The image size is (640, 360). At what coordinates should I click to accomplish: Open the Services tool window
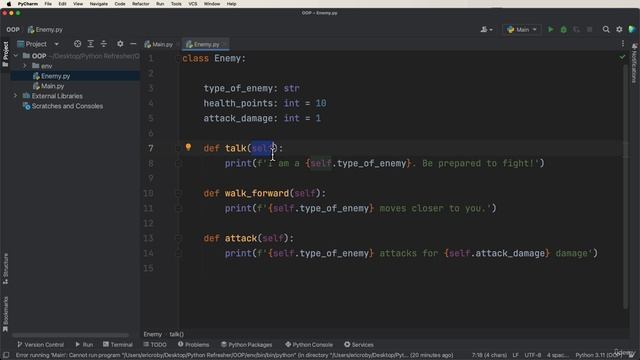coord(359,344)
